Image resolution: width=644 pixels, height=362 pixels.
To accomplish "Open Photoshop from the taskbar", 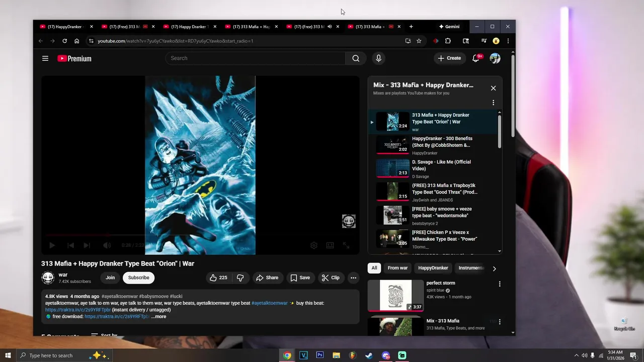I will (x=319, y=355).
